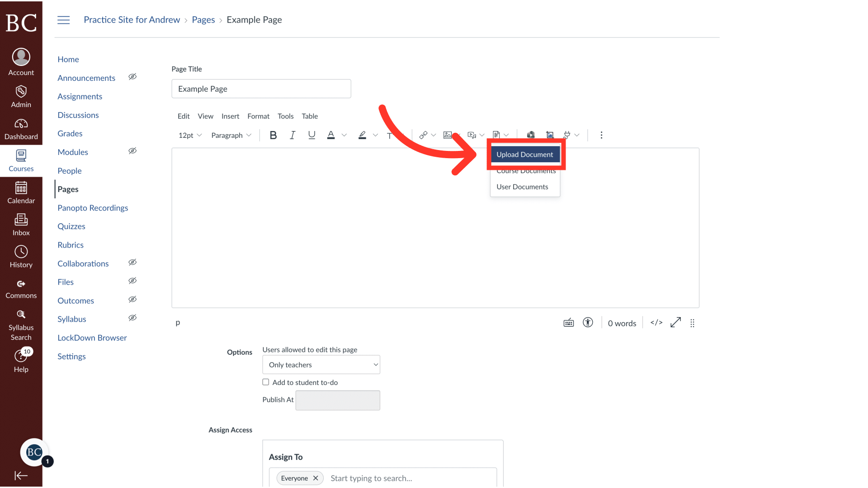Remove the Everyone assignee tag
Viewport: 868px width, 488px height.
(316, 478)
